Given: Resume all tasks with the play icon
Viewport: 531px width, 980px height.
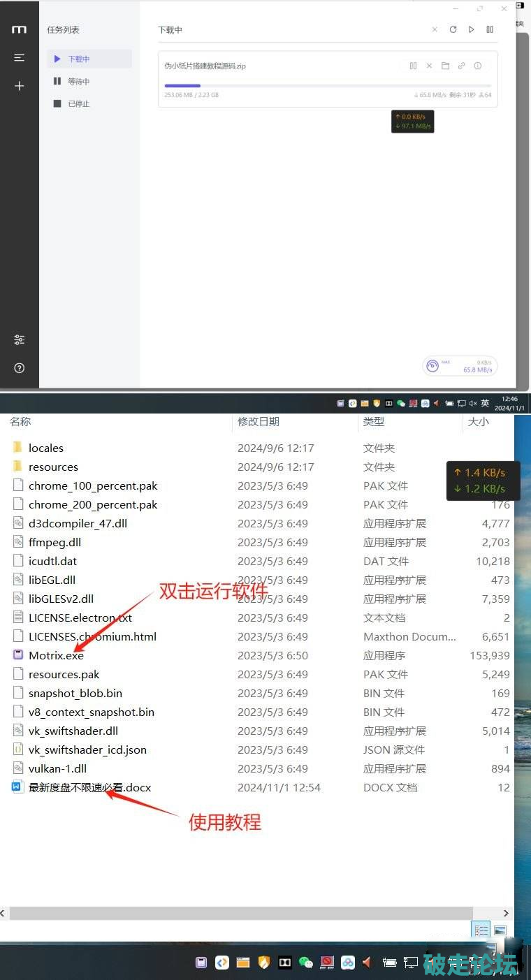Looking at the screenshot, I should pos(472,29).
